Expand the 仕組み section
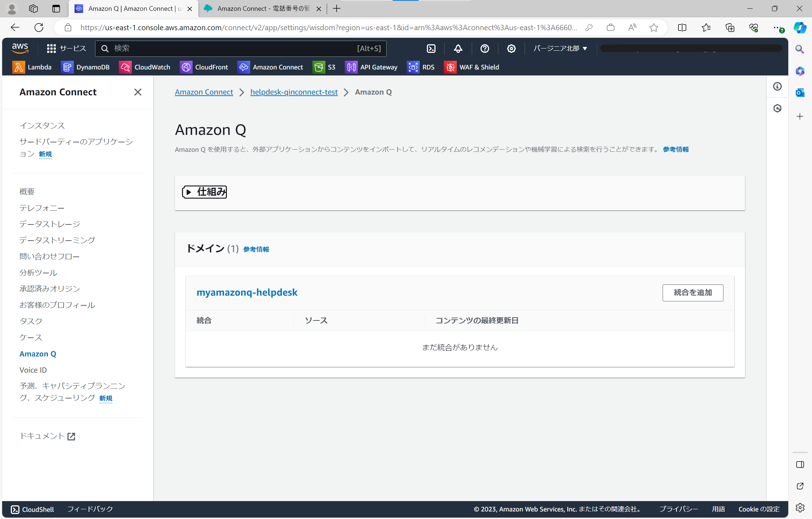 (x=204, y=192)
